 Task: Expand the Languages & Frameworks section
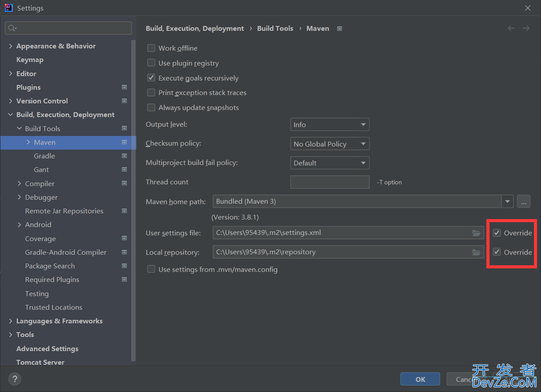(11, 321)
